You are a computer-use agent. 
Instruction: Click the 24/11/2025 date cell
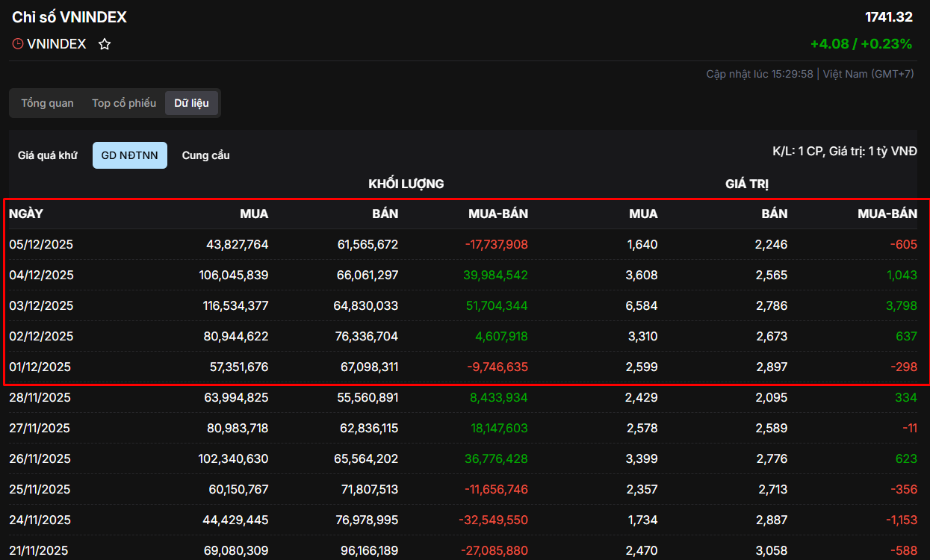[40, 520]
